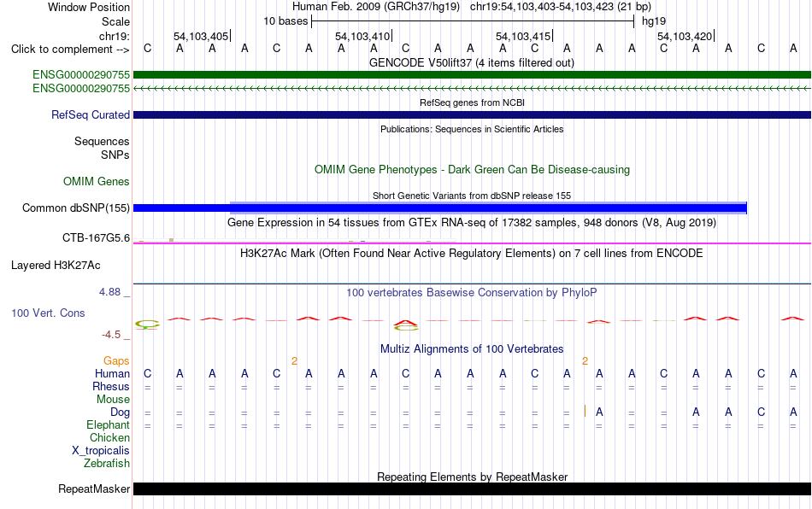Screen dimensions: 812x509
Task: Click the "Window Position" track label
Action: pyautogui.click(x=89, y=7)
